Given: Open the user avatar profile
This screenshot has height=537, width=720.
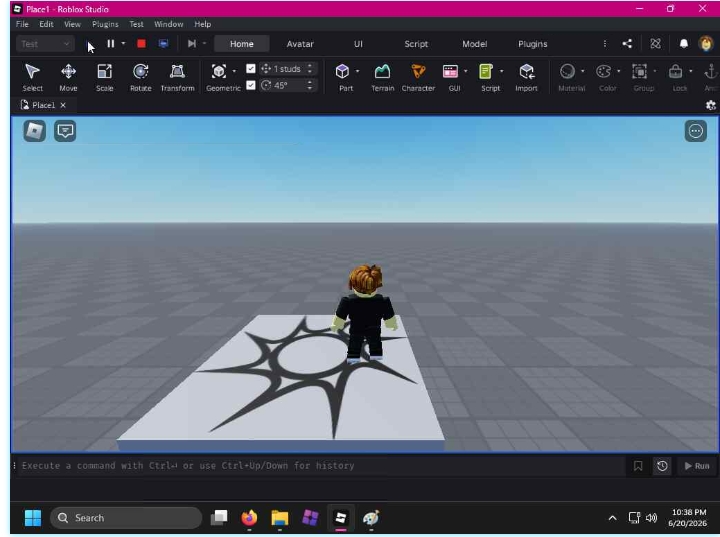Looking at the screenshot, I should tap(706, 44).
